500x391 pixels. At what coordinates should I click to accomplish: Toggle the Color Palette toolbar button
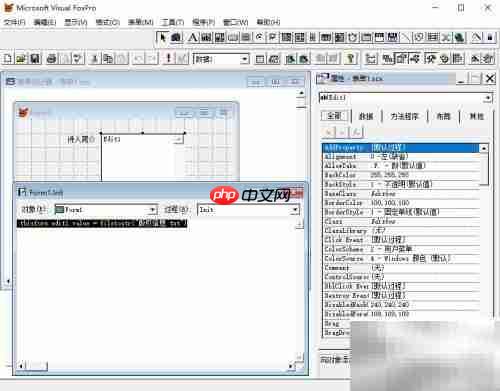[444, 59]
